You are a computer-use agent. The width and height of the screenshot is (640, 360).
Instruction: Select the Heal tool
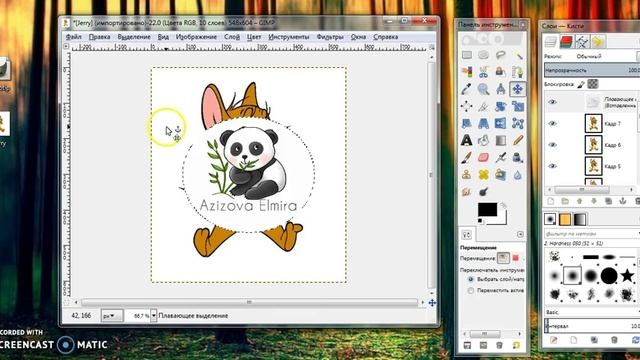tap(484, 175)
